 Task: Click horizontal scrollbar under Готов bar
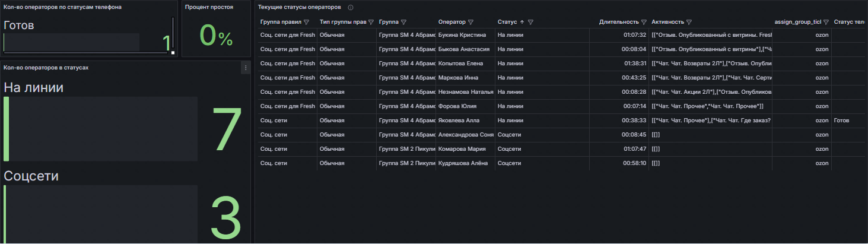86,53
